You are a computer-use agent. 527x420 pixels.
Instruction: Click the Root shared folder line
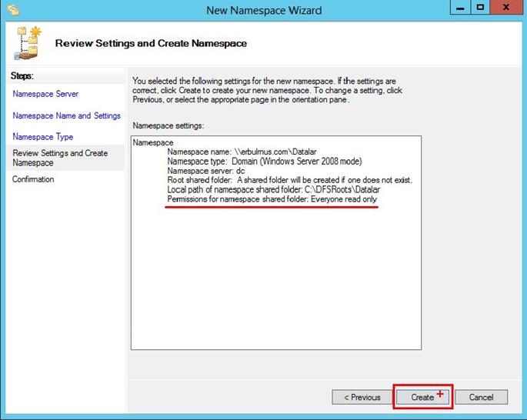[x=289, y=180]
